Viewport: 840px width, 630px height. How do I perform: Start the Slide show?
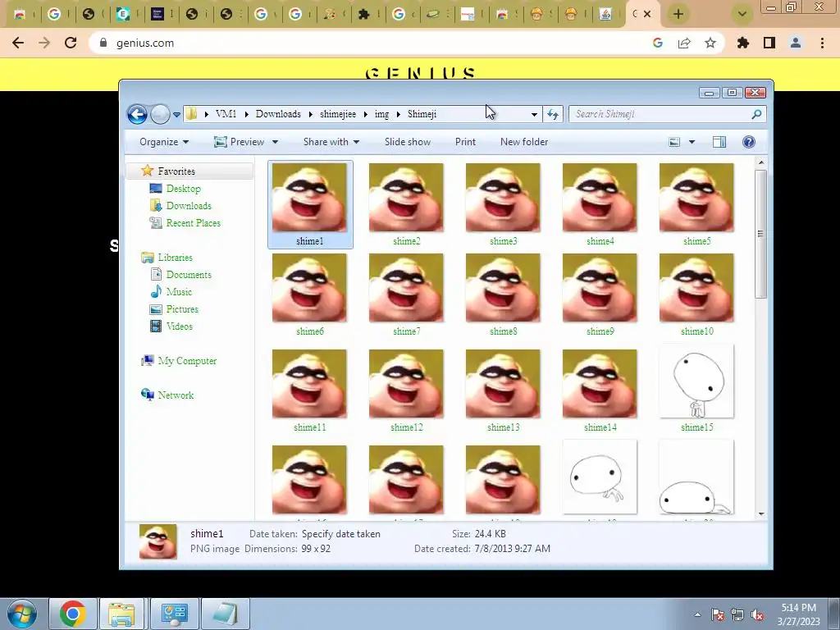[x=407, y=142]
